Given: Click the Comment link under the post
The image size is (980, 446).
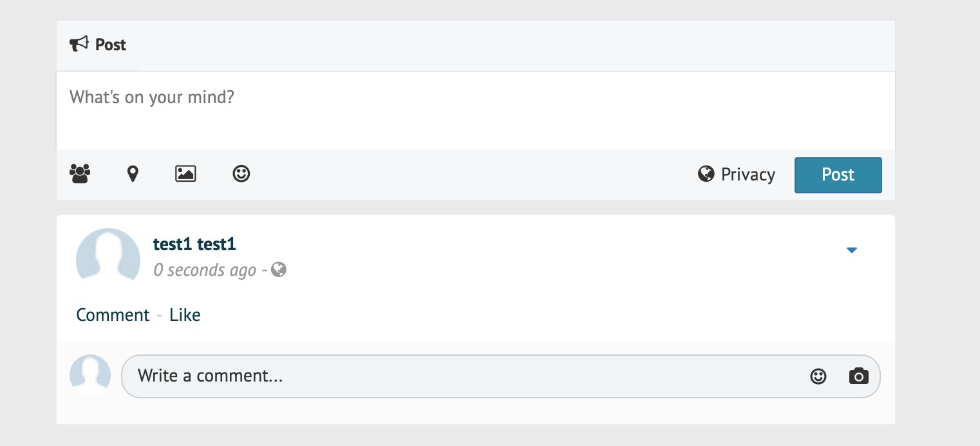Looking at the screenshot, I should [113, 315].
